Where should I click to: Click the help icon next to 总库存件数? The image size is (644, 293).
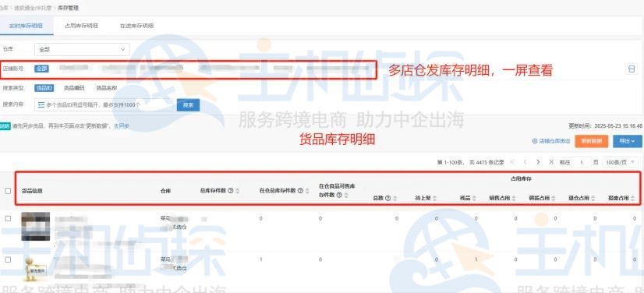pos(231,191)
